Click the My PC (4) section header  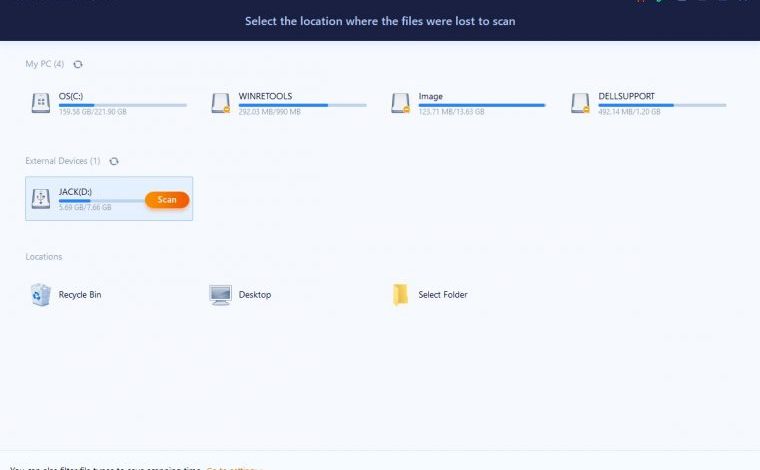45,64
